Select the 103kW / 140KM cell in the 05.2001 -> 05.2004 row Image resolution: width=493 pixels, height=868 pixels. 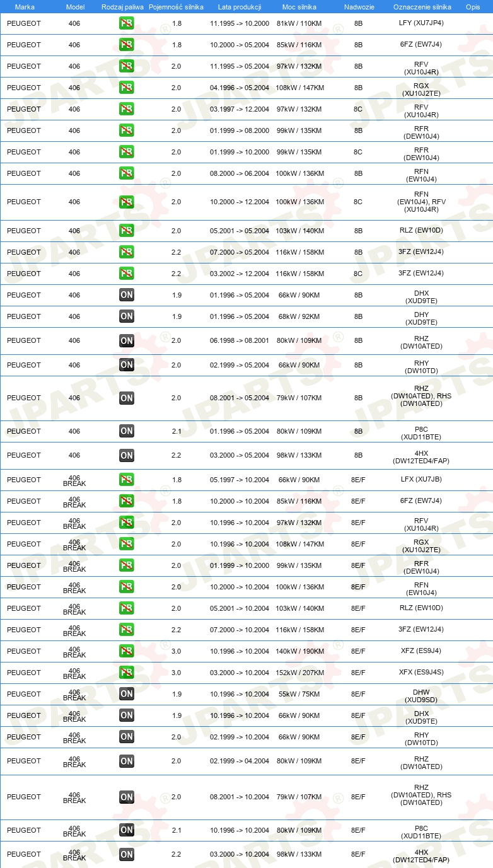click(300, 231)
